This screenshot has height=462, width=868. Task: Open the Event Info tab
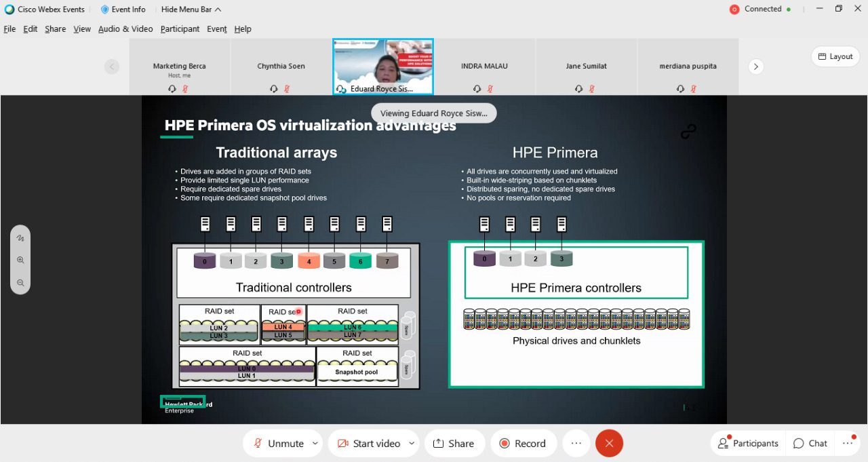(x=123, y=9)
